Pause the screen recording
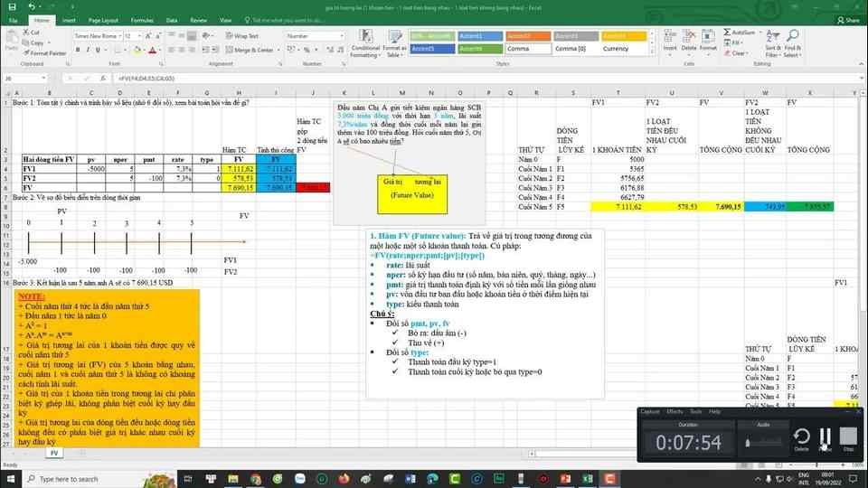 (825, 439)
